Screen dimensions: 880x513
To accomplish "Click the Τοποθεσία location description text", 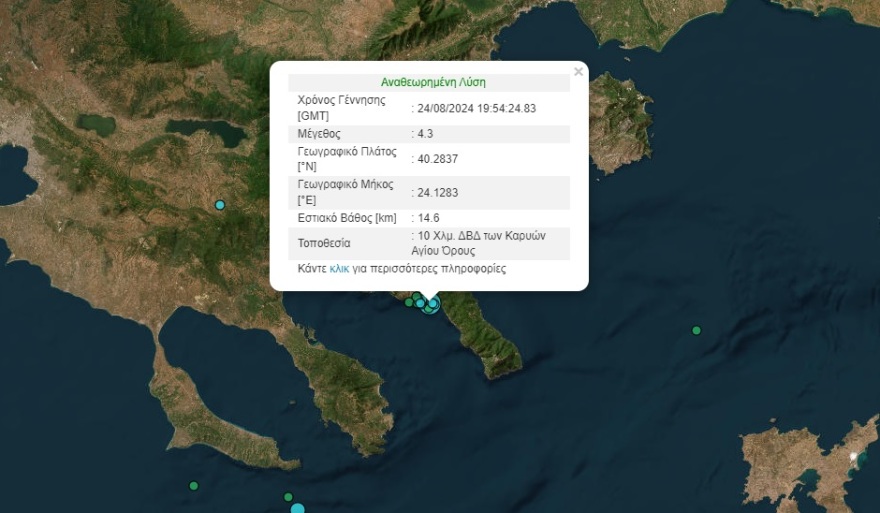I will (462, 243).
